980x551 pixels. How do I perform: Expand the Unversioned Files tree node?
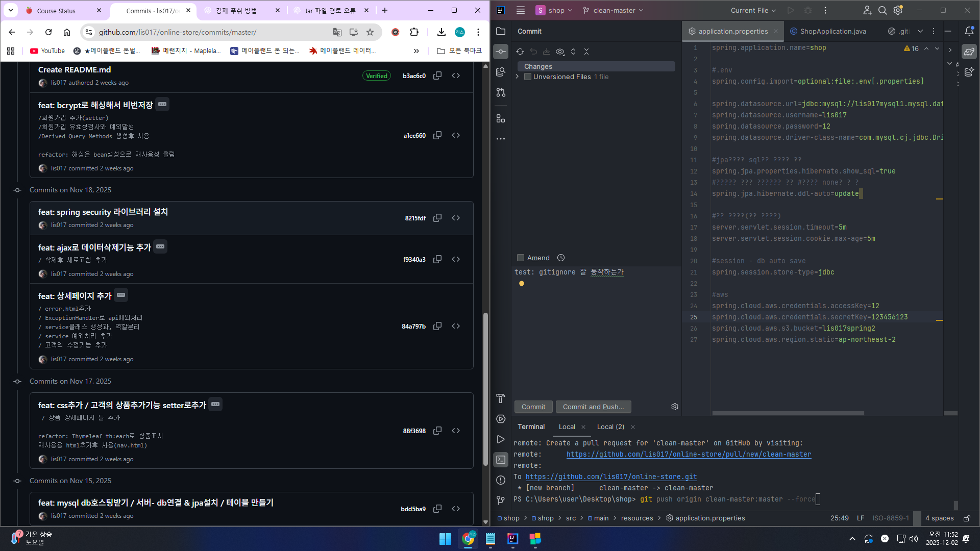518,77
